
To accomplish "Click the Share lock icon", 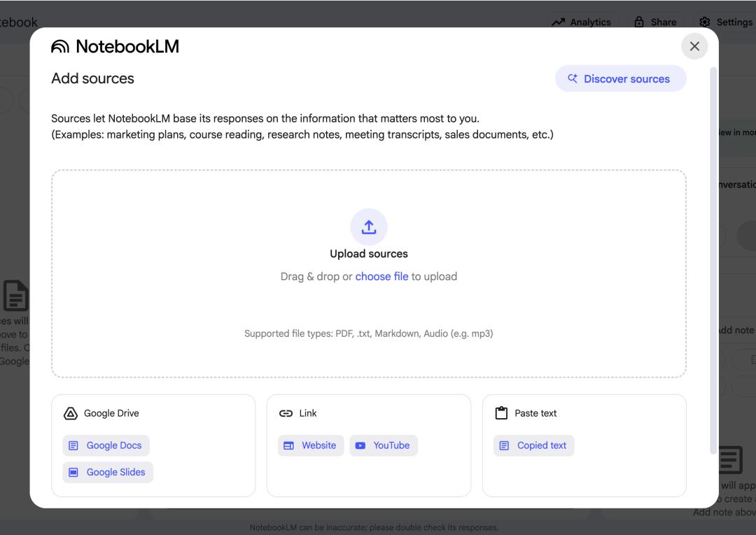I will point(638,22).
